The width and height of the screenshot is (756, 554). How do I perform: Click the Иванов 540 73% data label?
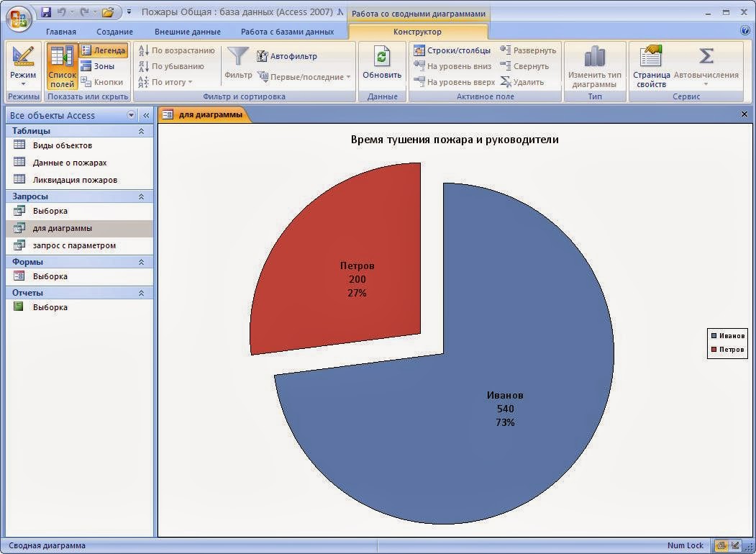coord(505,409)
